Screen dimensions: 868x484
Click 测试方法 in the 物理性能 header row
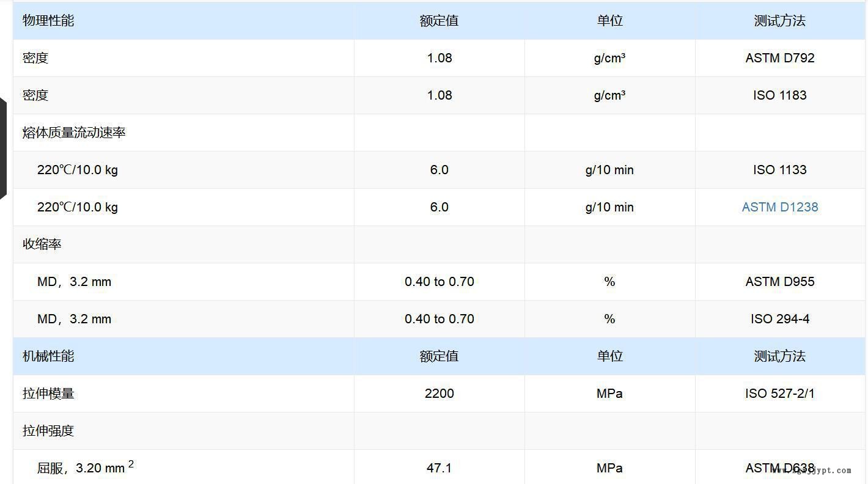(779, 21)
